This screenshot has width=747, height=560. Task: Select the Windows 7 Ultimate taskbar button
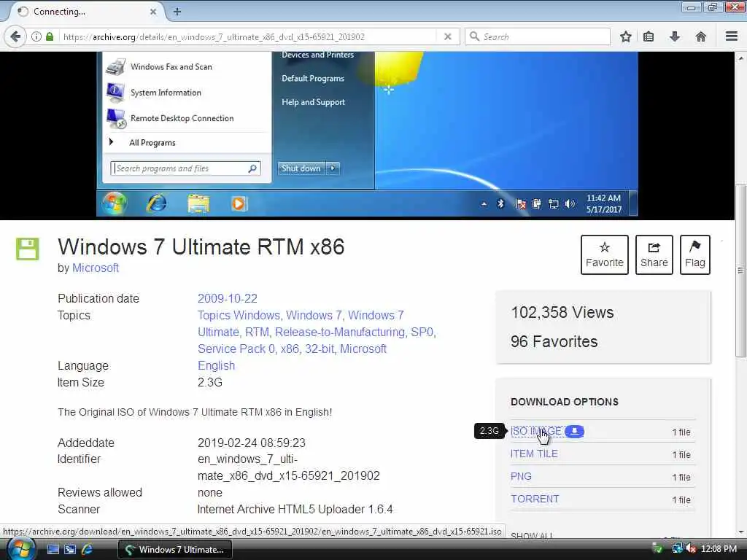(175, 550)
